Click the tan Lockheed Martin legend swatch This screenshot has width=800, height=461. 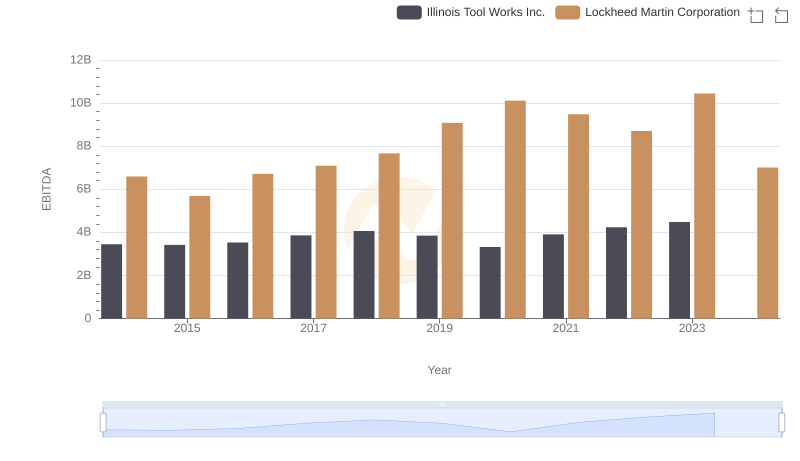coord(567,12)
